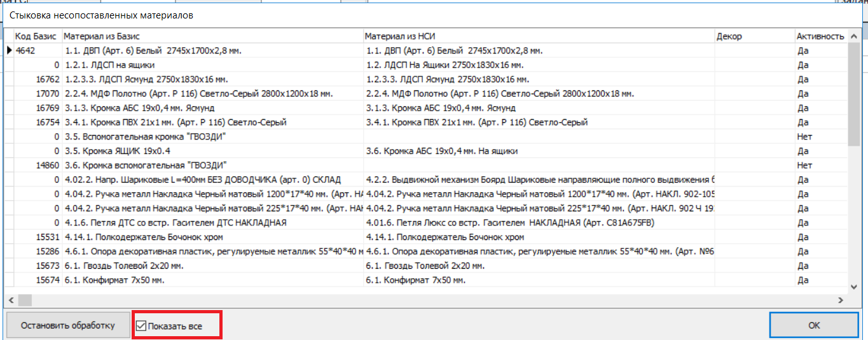The image size is (868, 340).
Task: Click the "Активность" column header
Action: (820, 36)
